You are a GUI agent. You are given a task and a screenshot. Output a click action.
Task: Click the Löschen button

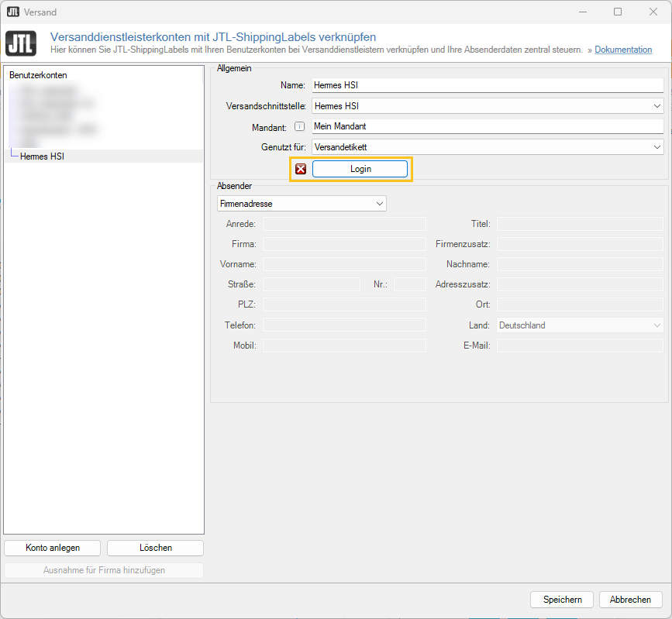pyautogui.click(x=156, y=548)
